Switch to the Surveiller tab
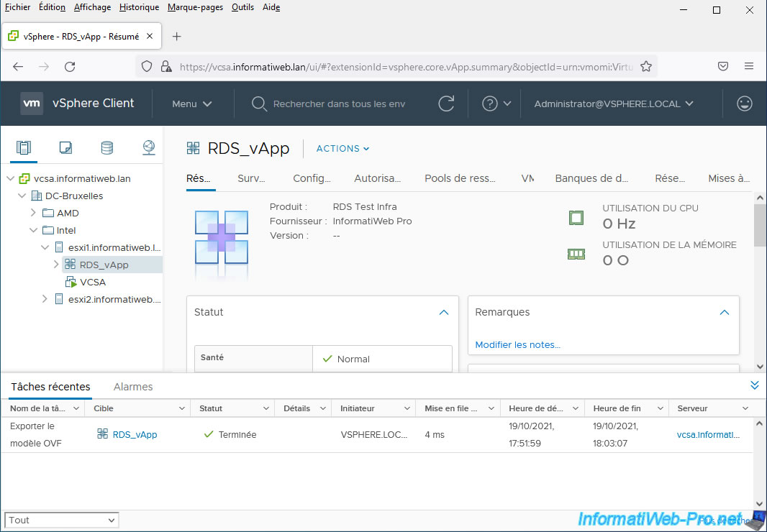 [251, 178]
